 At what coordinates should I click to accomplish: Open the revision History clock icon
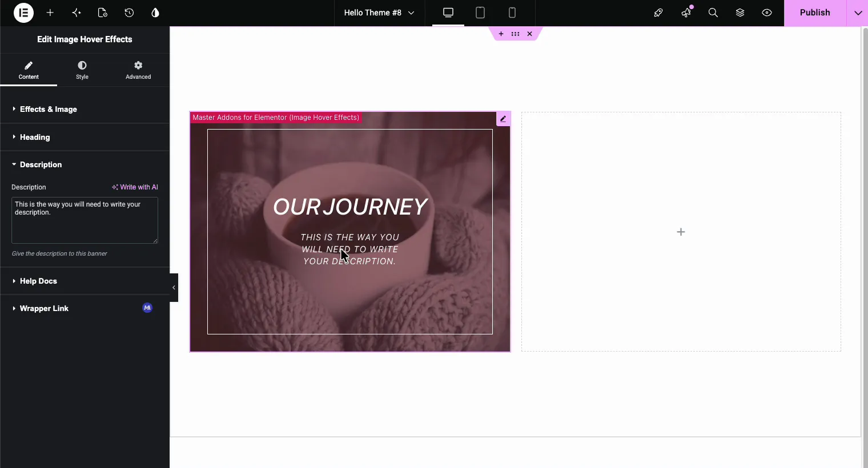(129, 13)
